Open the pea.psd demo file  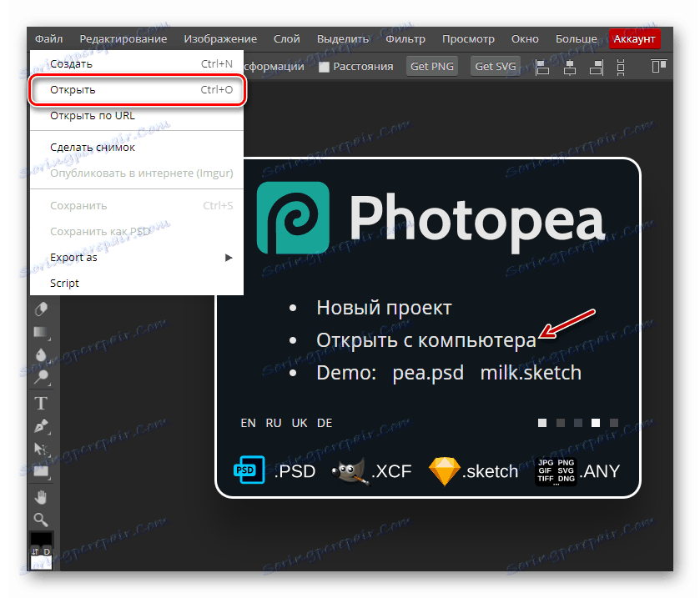pyautogui.click(x=428, y=373)
